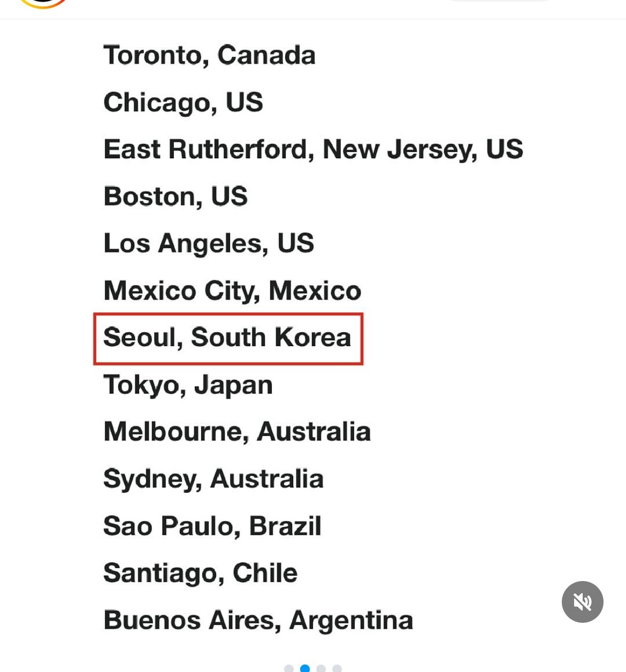Image resolution: width=626 pixels, height=672 pixels.
Task: Jump to the third carousel page dot
Action: pyautogui.click(x=321, y=668)
